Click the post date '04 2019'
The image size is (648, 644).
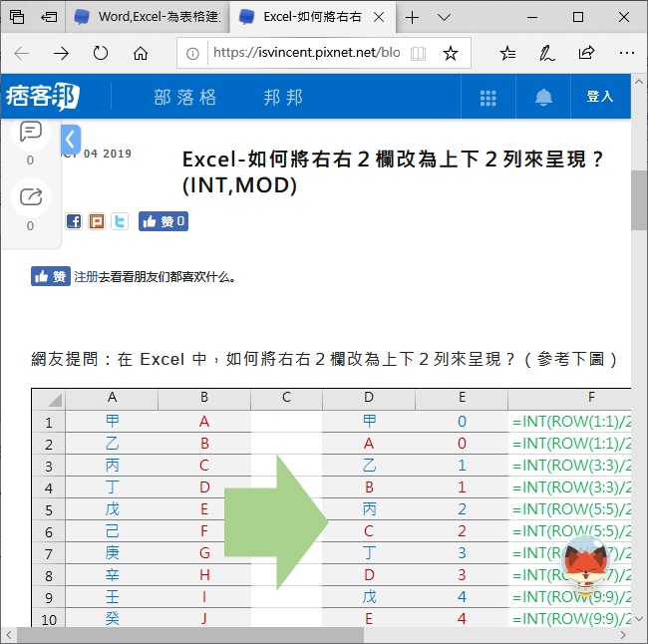tap(108, 154)
